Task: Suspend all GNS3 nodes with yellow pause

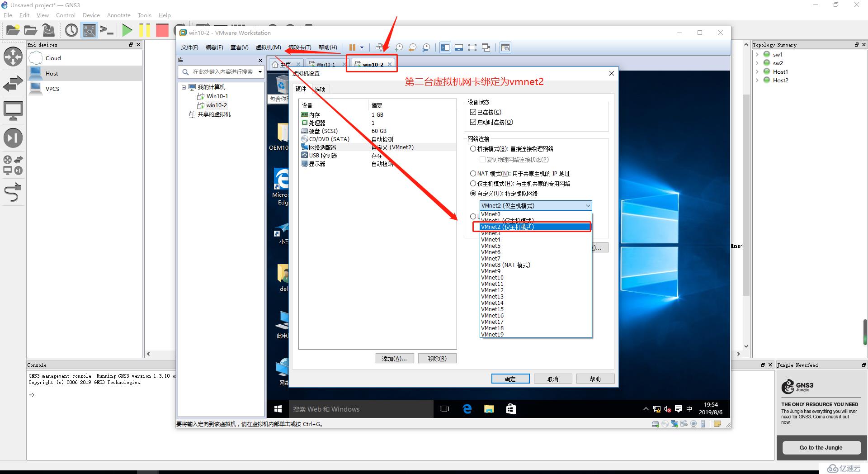Action: [144, 30]
